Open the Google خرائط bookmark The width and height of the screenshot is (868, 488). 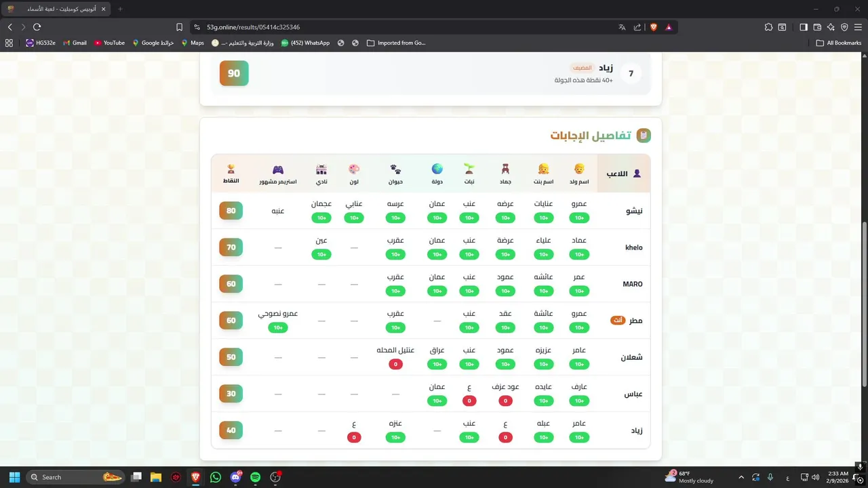point(153,43)
